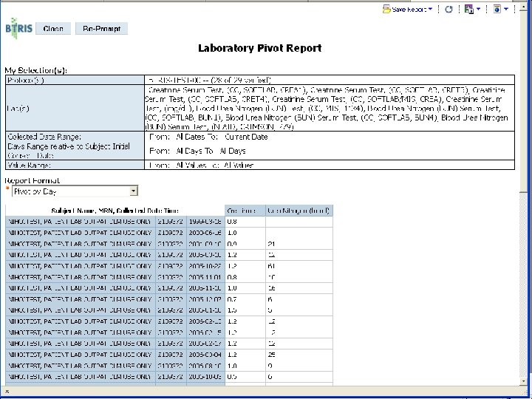
Task: Click the My Selection(s) heading
Action: 36,71
